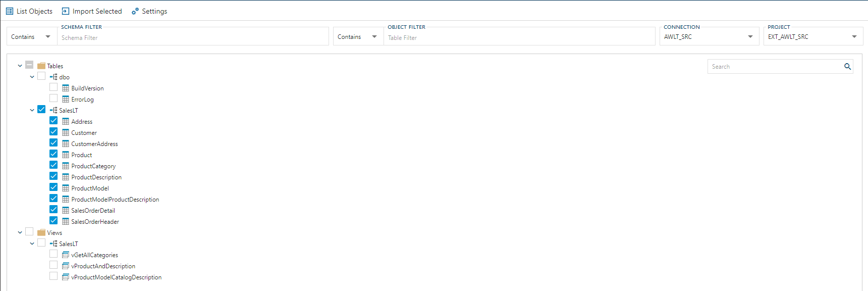The height and width of the screenshot is (291, 868).
Task: Click the view icon beside vGetAllCategories
Action: pos(66,255)
